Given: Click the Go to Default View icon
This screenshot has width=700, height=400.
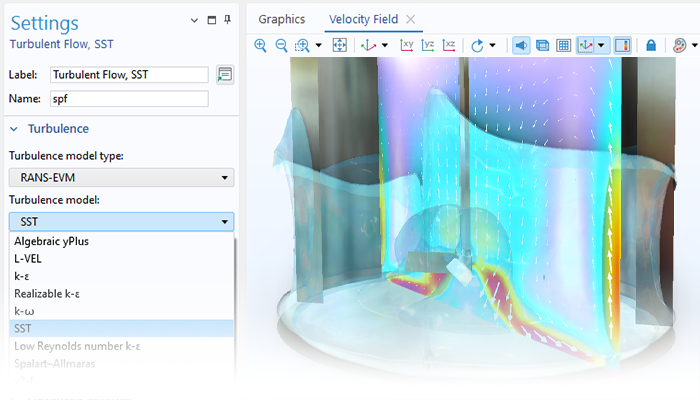Looking at the screenshot, I should tap(369, 45).
